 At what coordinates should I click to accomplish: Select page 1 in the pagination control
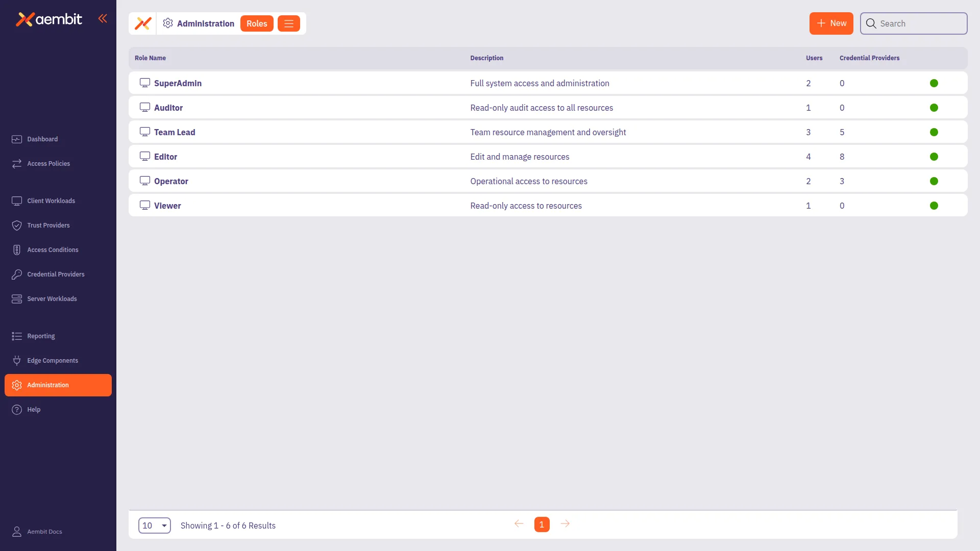coord(542,524)
